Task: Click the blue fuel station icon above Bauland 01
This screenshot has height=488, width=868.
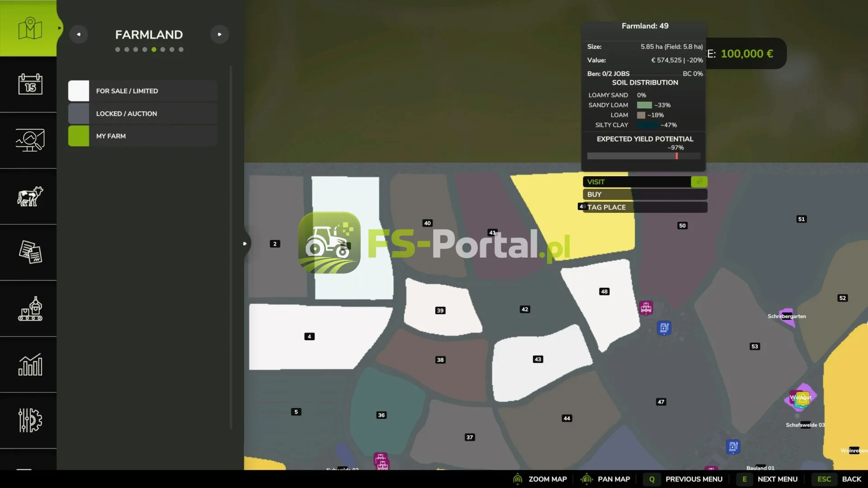Action: pyautogui.click(x=733, y=447)
